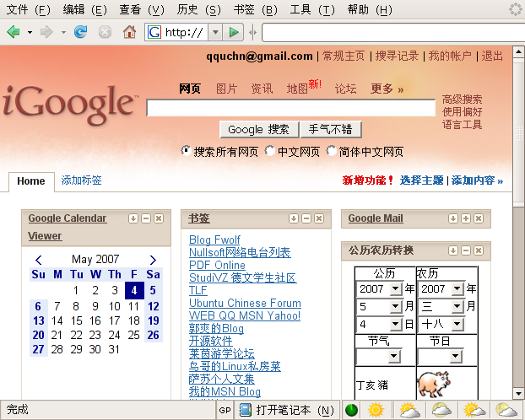Open the back history dropdown arrow
The width and height of the screenshot is (525, 420).
coord(30,32)
